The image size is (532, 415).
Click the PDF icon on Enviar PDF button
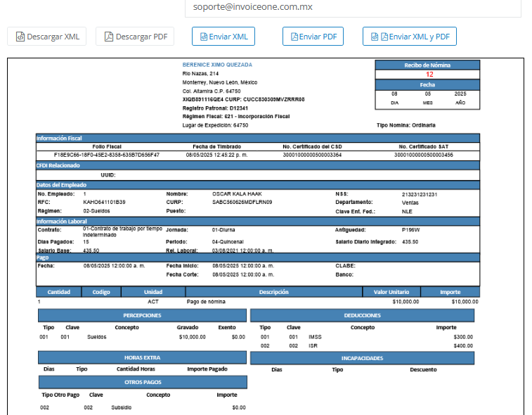point(294,37)
